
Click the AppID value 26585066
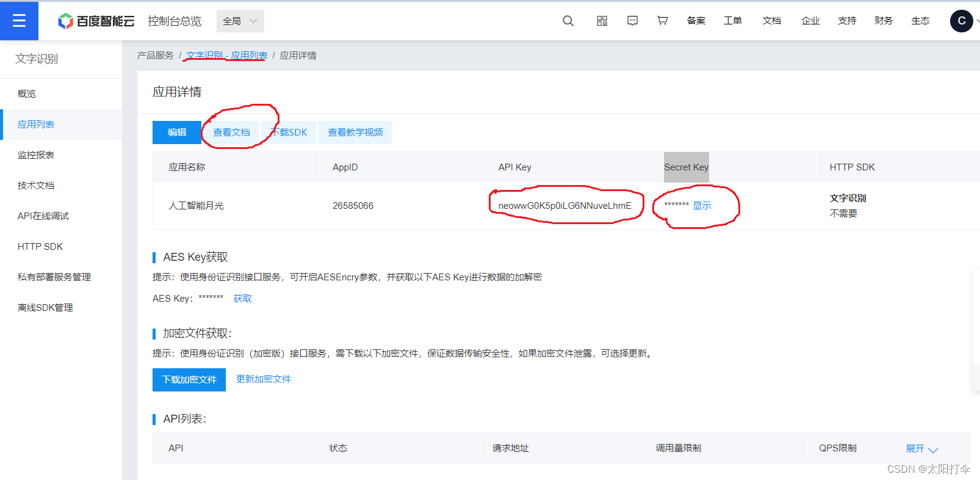pos(353,206)
